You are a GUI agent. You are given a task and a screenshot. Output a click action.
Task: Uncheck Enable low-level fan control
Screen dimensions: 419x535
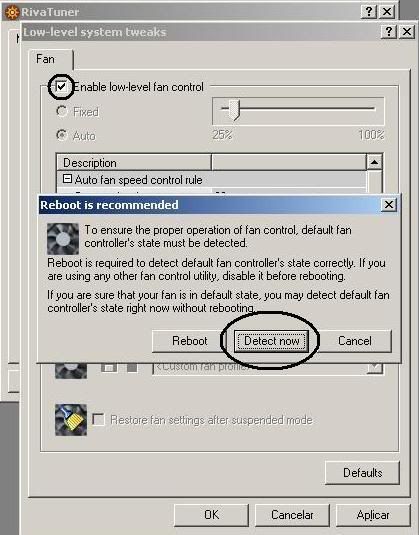coord(62,87)
